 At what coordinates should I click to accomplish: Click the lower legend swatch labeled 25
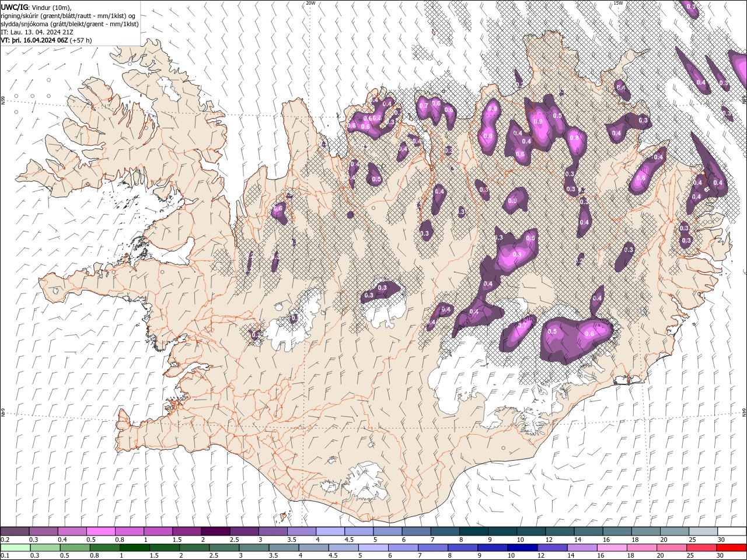(x=702, y=548)
